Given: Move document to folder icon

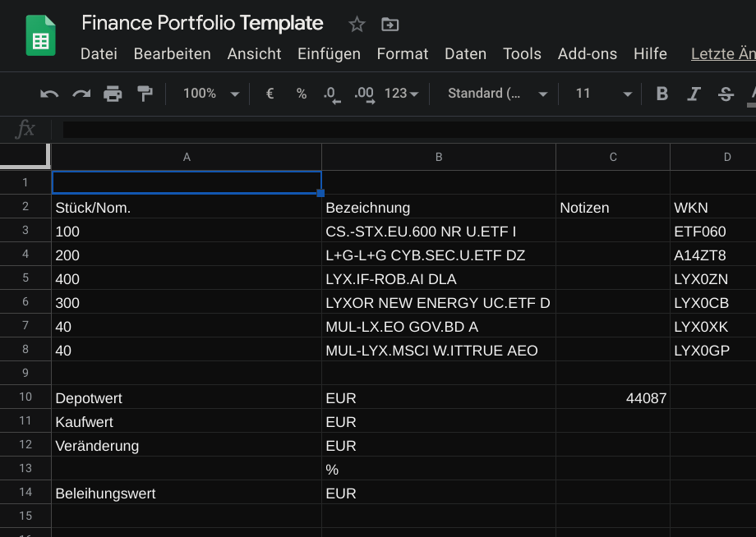Looking at the screenshot, I should 390,24.
